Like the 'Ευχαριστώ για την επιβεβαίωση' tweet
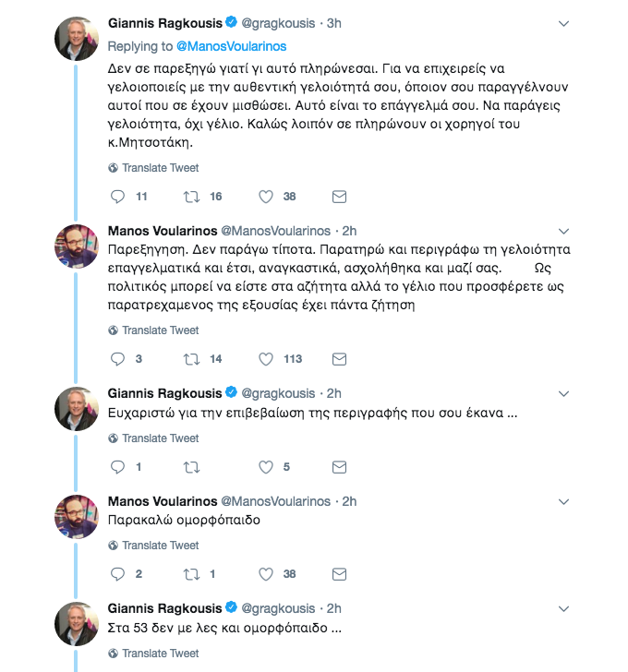This screenshot has height=672, width=628. click(266, 467)
